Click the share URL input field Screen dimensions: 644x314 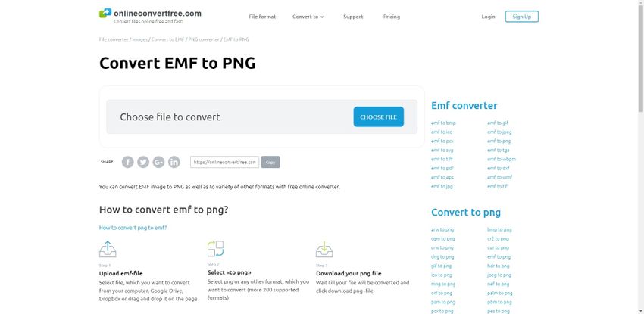click(x=224, y=162)
